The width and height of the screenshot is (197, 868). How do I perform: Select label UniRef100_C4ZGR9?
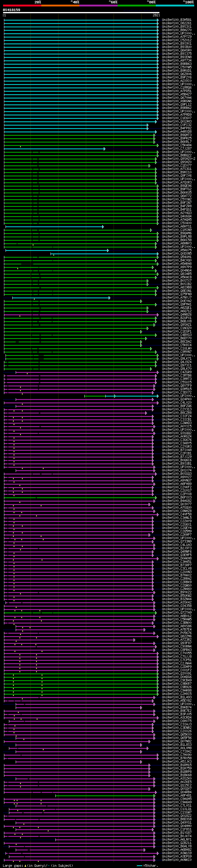pos(177,372)
